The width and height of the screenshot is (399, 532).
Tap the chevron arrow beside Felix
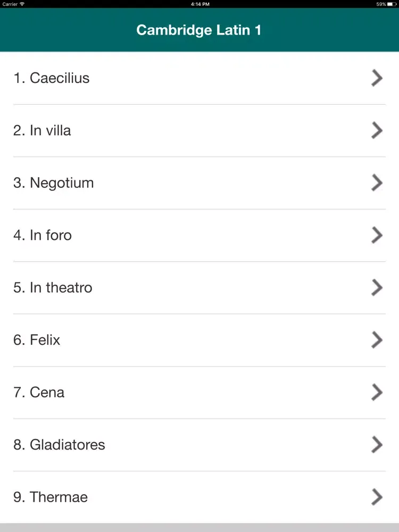coord(377,340)
